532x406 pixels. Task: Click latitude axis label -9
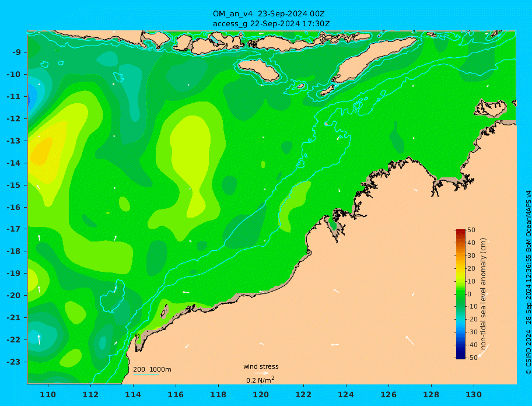pos(16,52)
